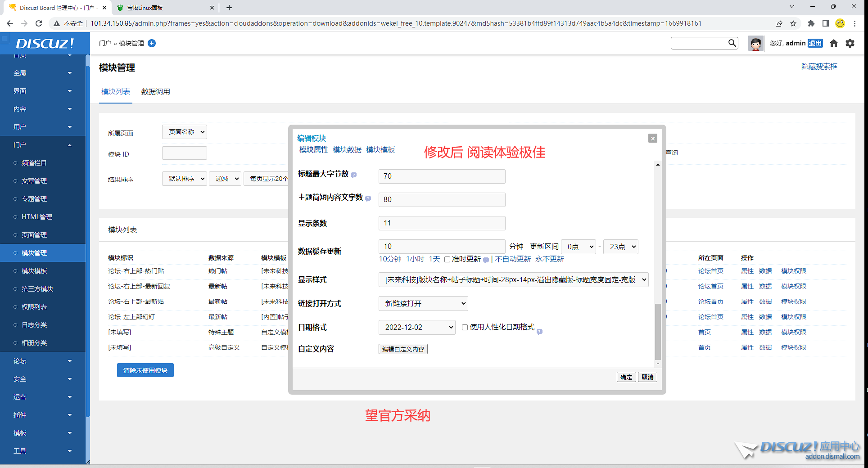Image resolution: width=868 pixels, height=468 pixels.
Task: Open the 链接打开方式 dropdown
Action: coord(423,303)
